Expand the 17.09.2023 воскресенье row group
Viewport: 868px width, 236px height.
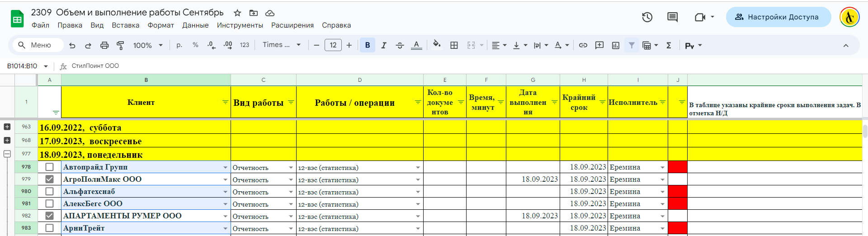coord(7,141)
